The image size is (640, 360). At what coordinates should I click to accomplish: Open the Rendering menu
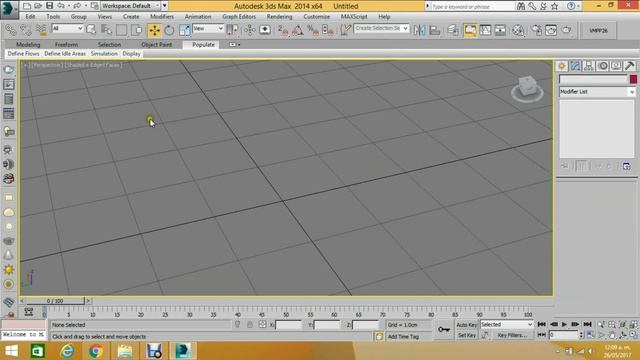[279, 17]
